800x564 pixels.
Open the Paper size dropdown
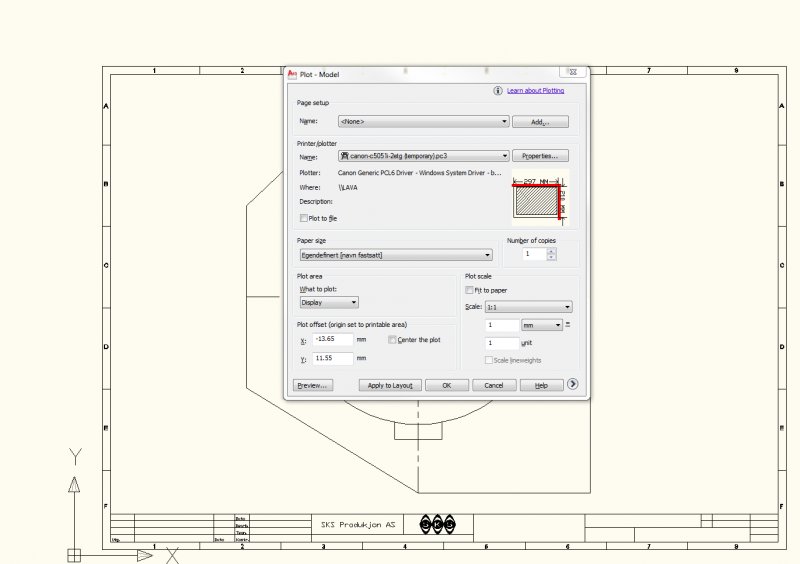pyautogui.click(x=396, y=255)
